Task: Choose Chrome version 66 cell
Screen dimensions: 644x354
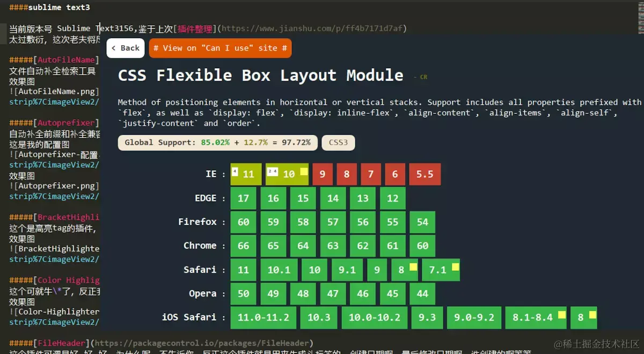Action: tap(244, 246)
